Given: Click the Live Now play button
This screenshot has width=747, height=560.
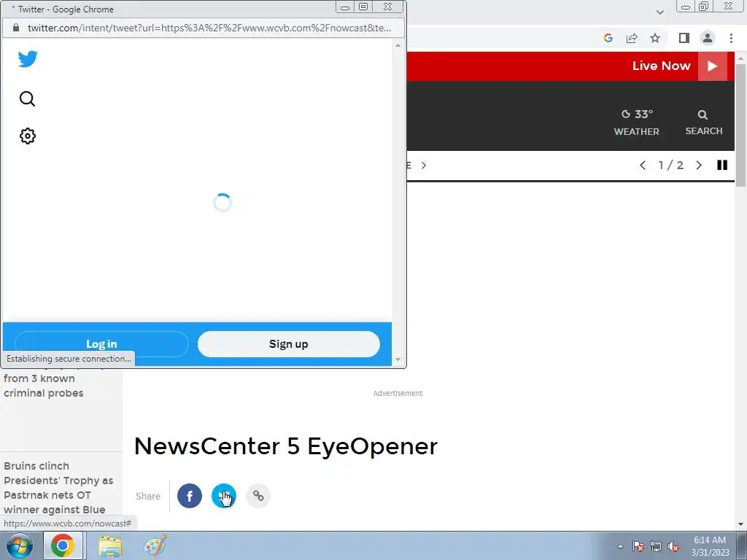Looking at the screenshot, I should click(713, 66).
